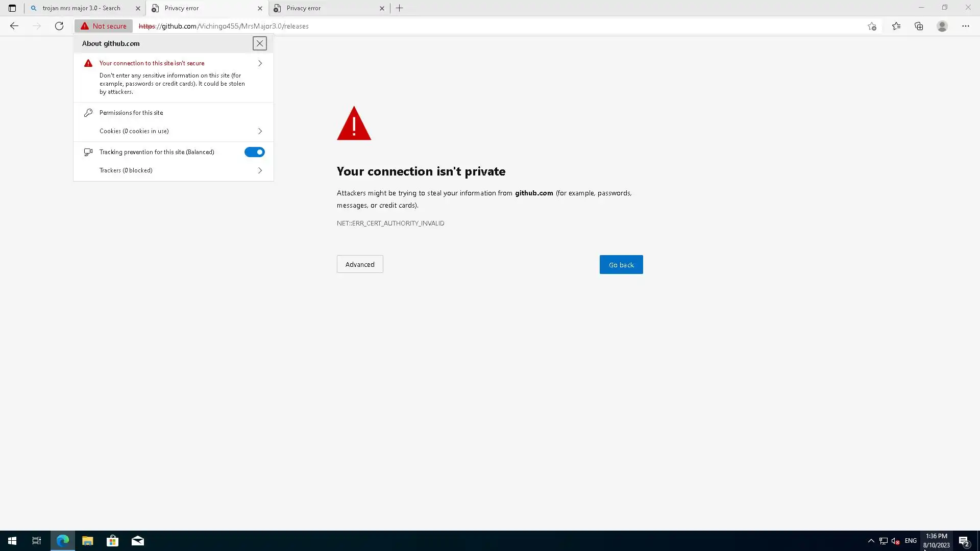Expand the connection isn't secure details
980x551 pixels.
click(x=260, y=63)
